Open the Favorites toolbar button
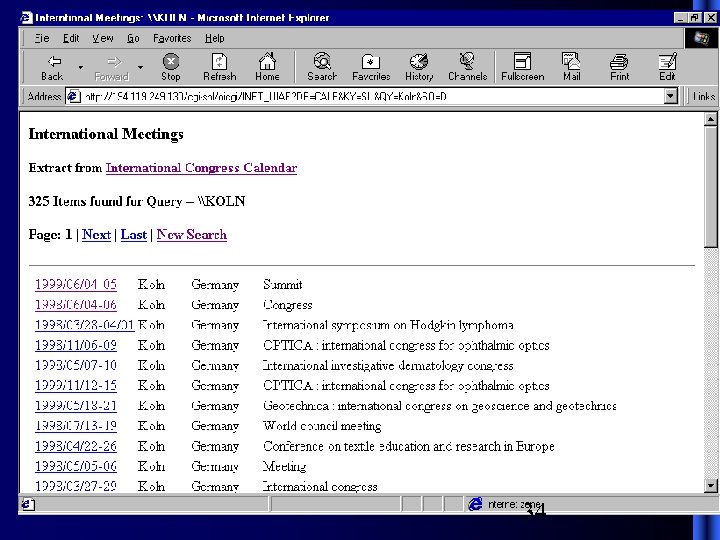The height and width of the screenshot is (540, 720). (x=371, y=67)
